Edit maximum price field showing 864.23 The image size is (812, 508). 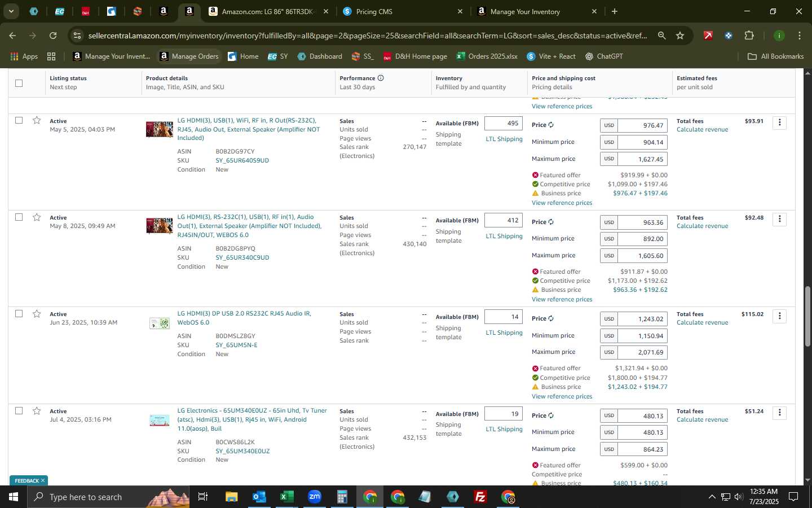(642, 449)
